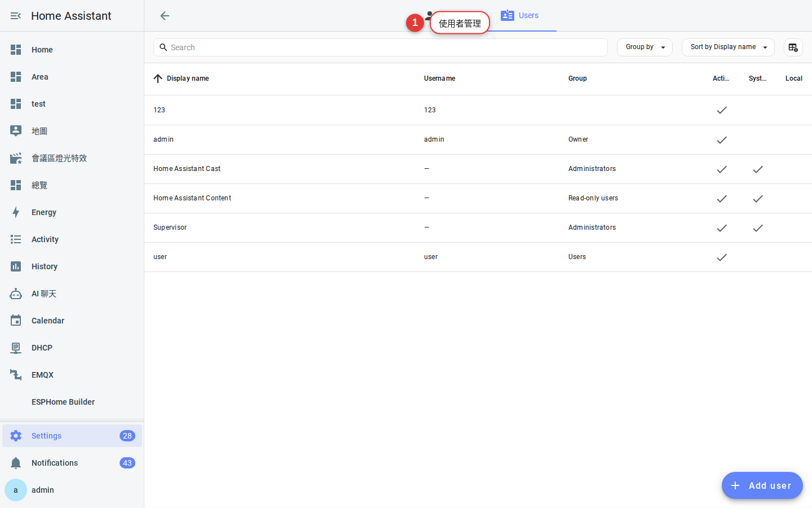
Task: Click the 'Read-only users' group cell
Action: pos(593,198)
